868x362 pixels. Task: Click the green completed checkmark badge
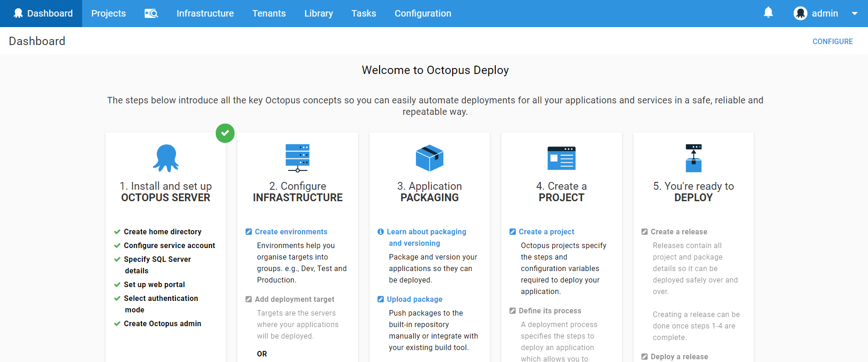225,133
